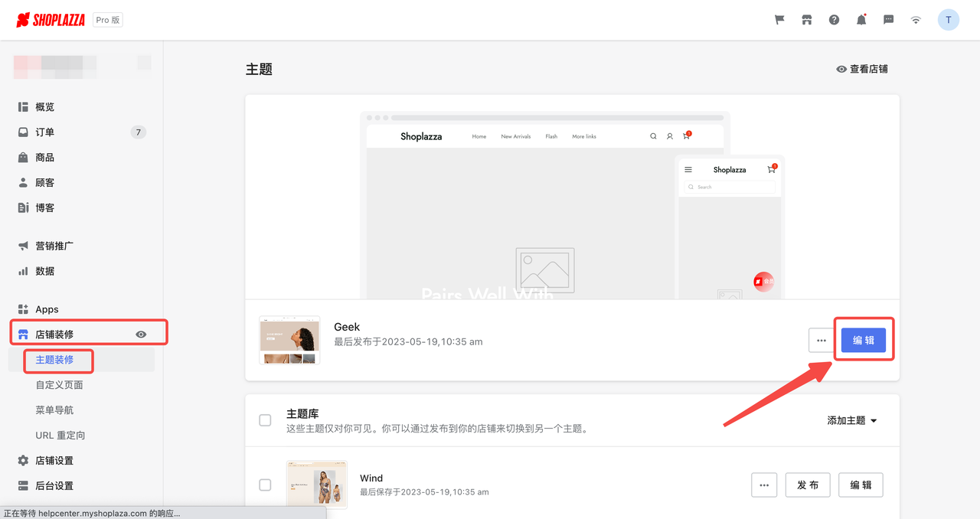Screen dimensions: 980x519
Task: Click the Wind theme thumbnail
Action: pyautogui.click(x=316, y=485)
